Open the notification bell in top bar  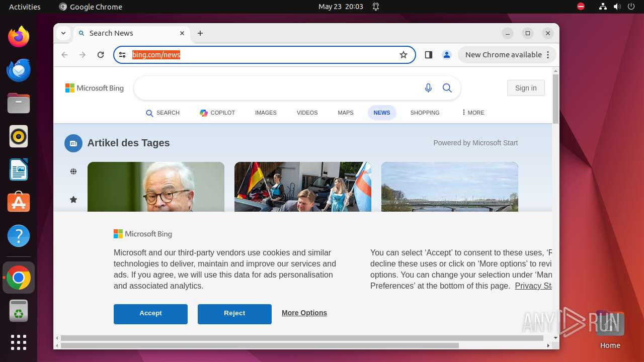point(376,7)
